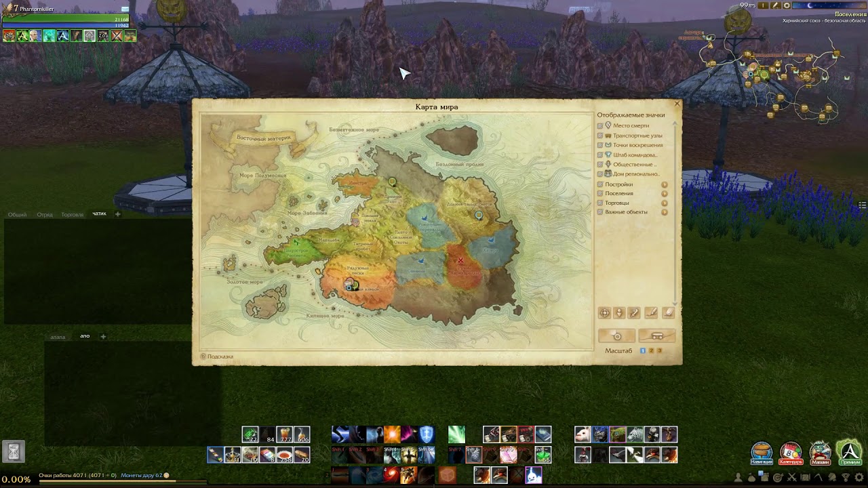Open the settings gear beside latency

pyautogui.click(x=787, y=5)
